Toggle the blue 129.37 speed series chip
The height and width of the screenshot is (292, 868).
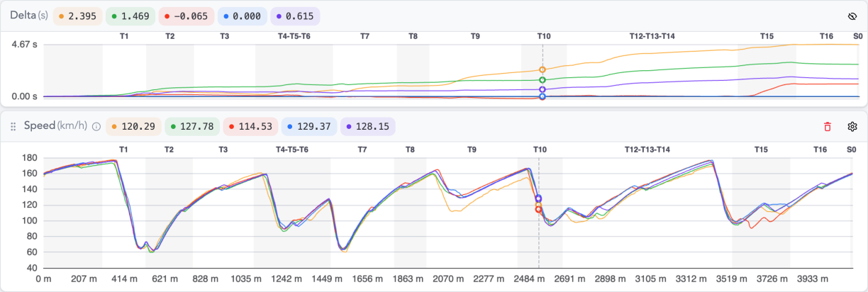pos(309,127)
